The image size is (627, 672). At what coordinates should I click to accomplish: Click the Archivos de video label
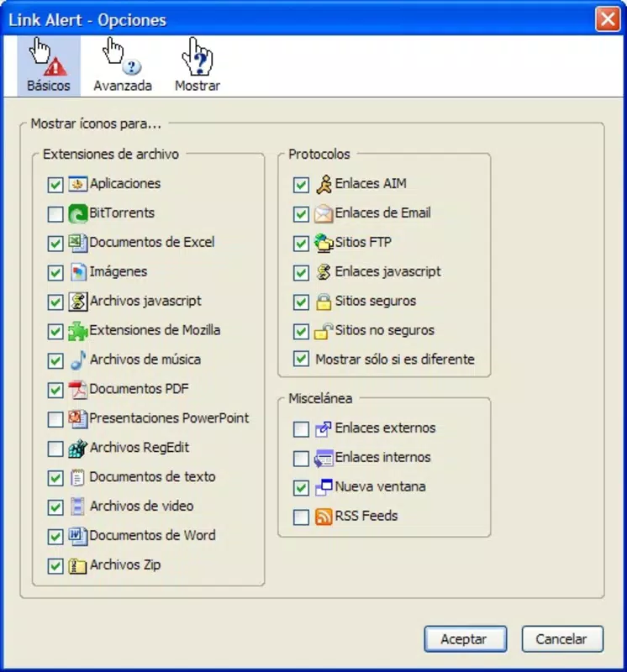[x=141, y=507]
